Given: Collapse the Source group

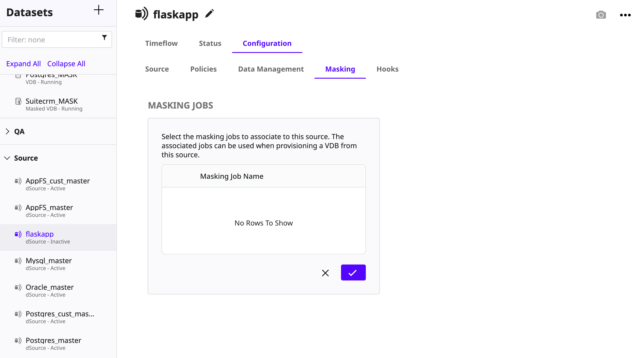Looking at the screenshot, I should click(7, 158).
